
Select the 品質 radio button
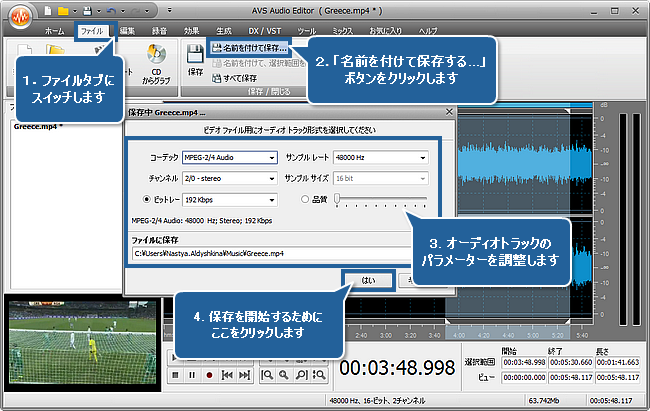click(305, 199)
